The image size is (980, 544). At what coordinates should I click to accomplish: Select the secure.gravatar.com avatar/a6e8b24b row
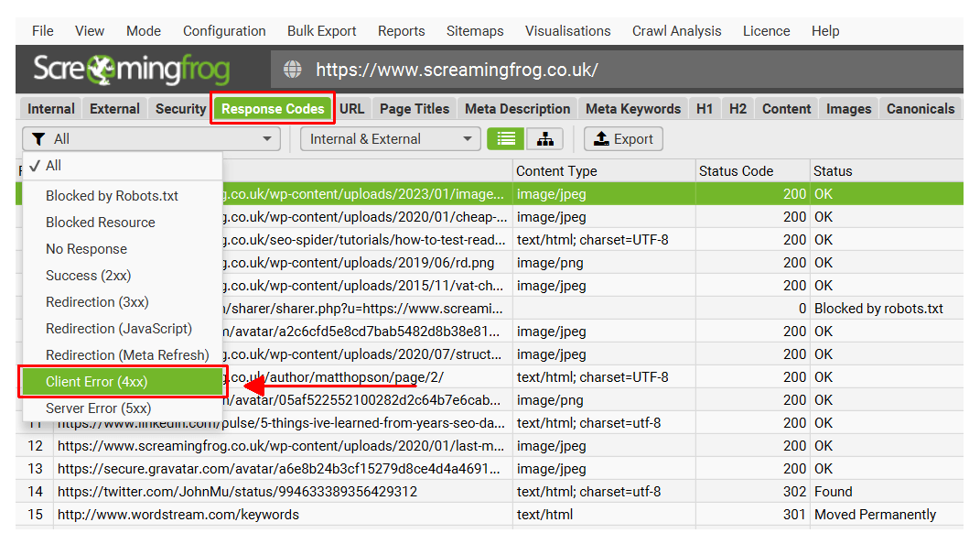(x=490, y=469)
